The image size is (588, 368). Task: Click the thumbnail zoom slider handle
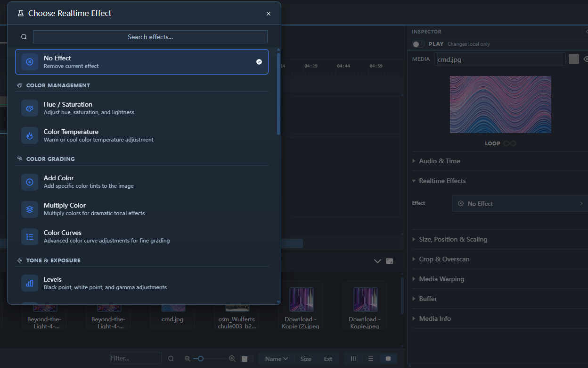(x=200, y=359)
